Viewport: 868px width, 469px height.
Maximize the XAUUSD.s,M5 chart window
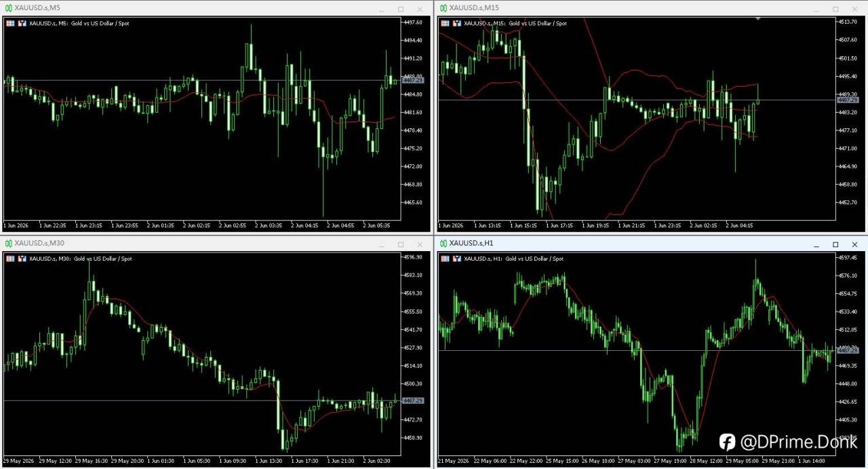click(401, 8)
